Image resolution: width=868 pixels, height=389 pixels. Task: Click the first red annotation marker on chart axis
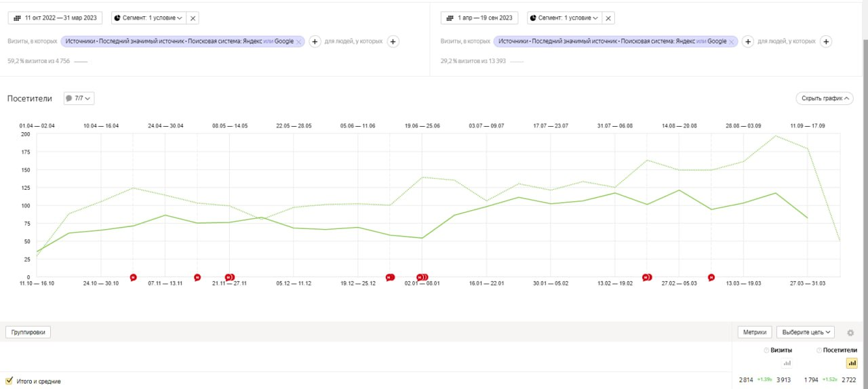pyautogui.click(x=133, y=277)
